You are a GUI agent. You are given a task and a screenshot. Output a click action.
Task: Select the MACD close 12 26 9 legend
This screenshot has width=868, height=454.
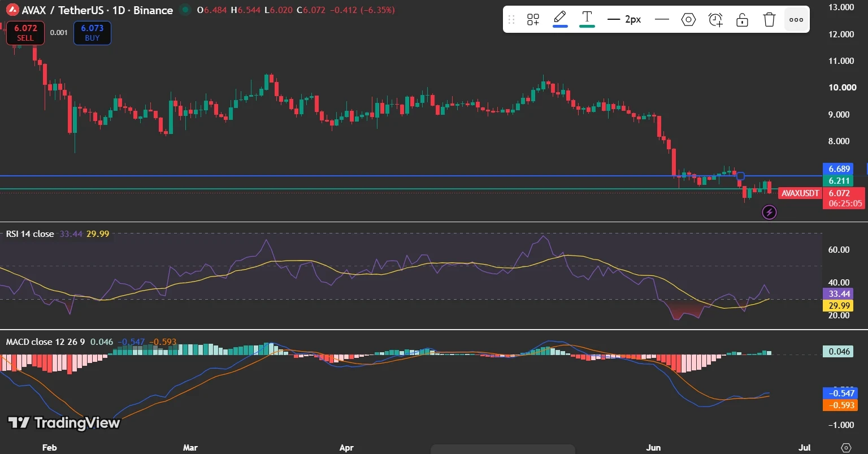(46, 341)
